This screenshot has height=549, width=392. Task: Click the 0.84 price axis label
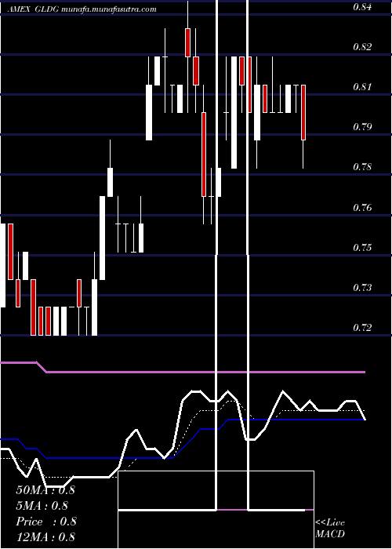pos(362,6)
